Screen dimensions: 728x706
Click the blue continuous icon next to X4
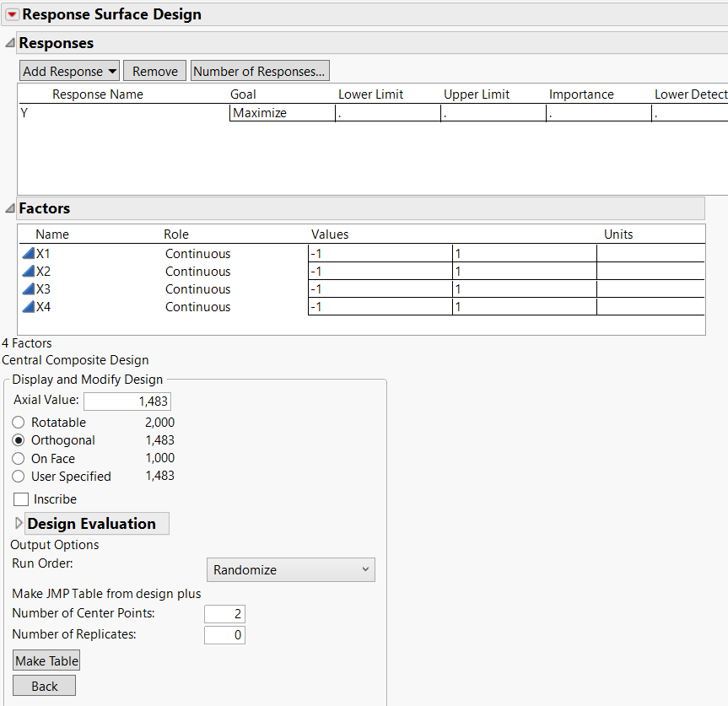(29, 306)
